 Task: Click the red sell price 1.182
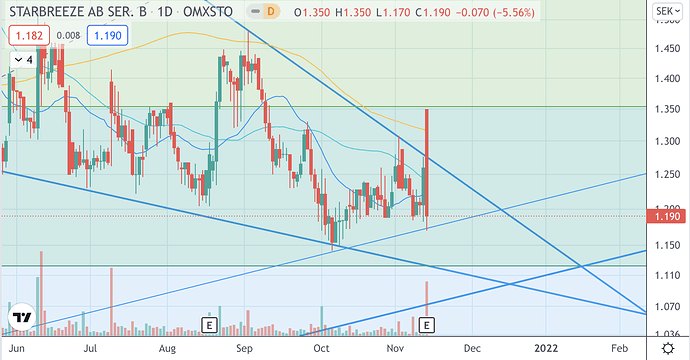tap(29, 36)
